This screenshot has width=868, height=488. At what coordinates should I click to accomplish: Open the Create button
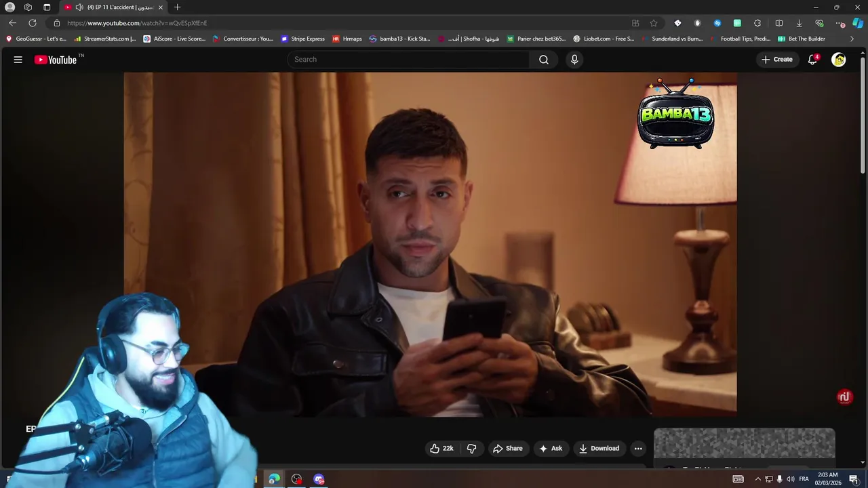pos(777,60)
